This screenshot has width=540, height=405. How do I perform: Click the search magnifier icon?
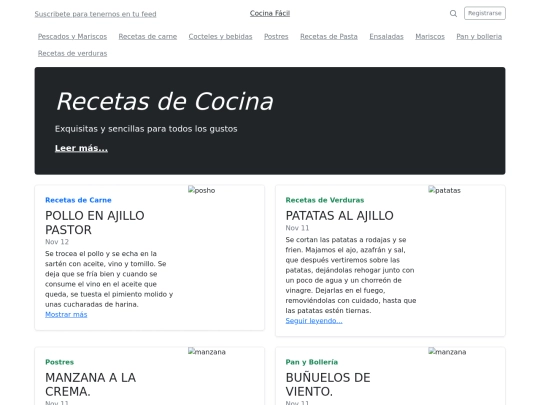coord(453,13)
